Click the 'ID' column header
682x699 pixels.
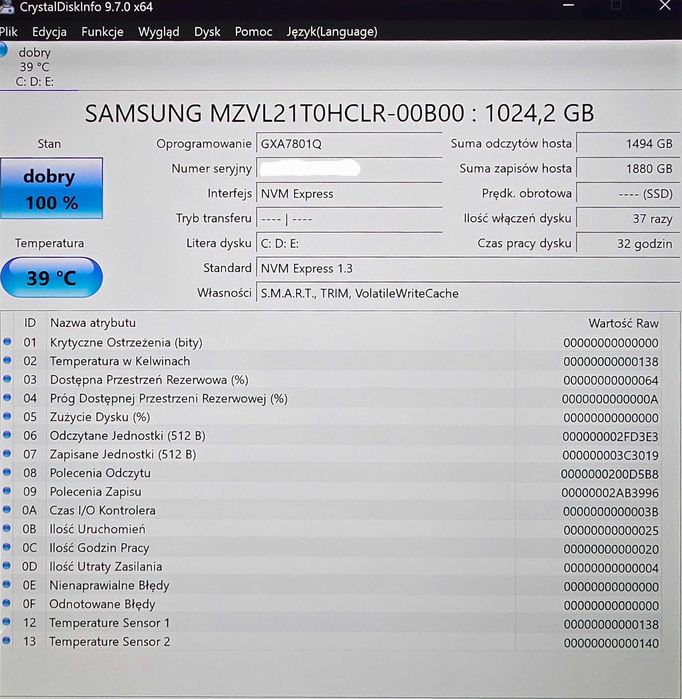pos(30,323)
